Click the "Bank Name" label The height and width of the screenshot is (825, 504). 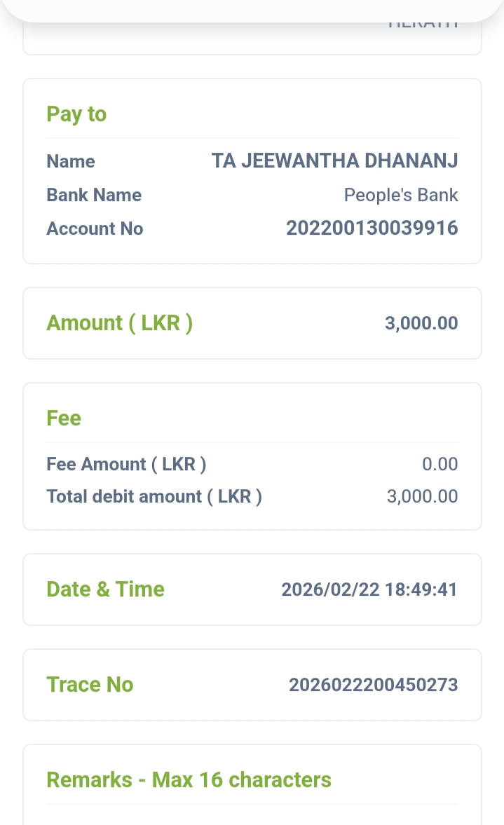(x=94, y=195)
